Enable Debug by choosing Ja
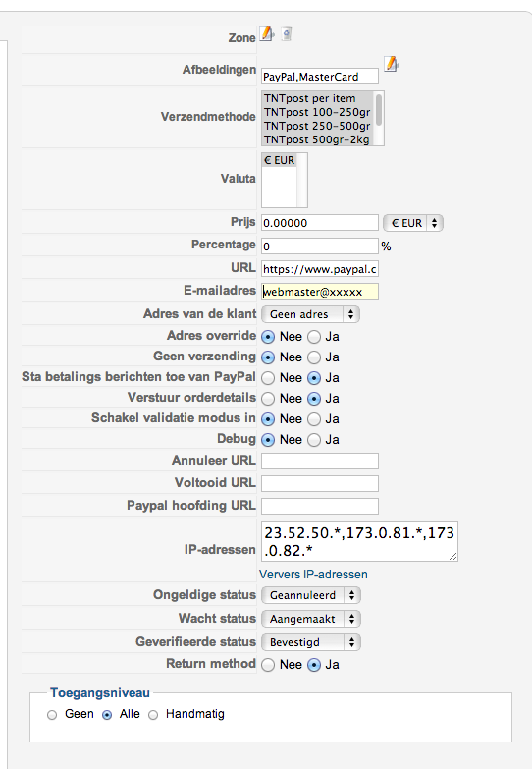 pyautogui.click(x=314, y=440)
